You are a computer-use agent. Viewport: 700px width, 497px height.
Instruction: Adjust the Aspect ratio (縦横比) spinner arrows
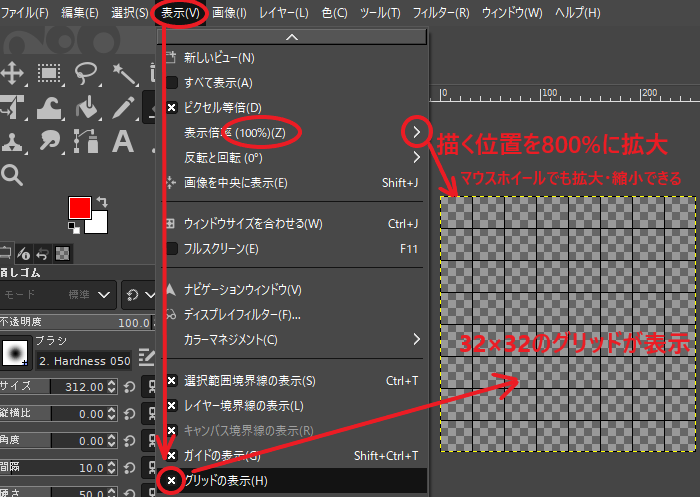click(112, 414)
